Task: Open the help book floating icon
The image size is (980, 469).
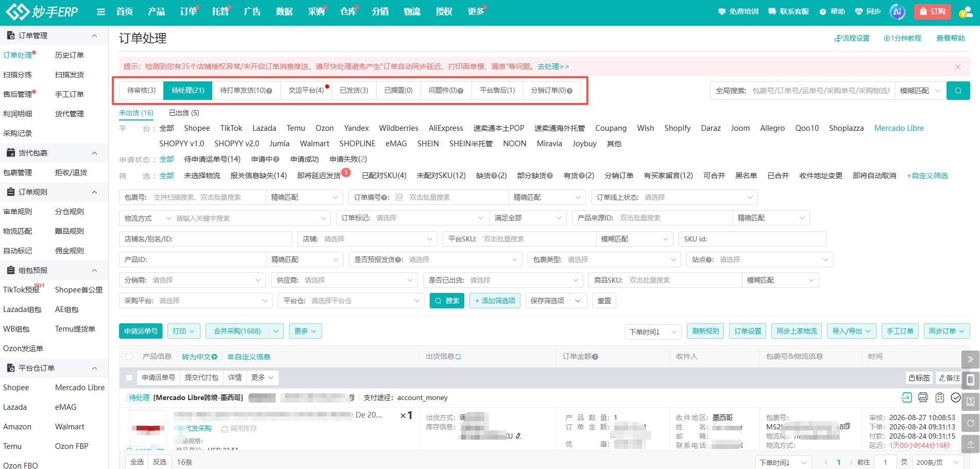Action: (x=970, y=402)
